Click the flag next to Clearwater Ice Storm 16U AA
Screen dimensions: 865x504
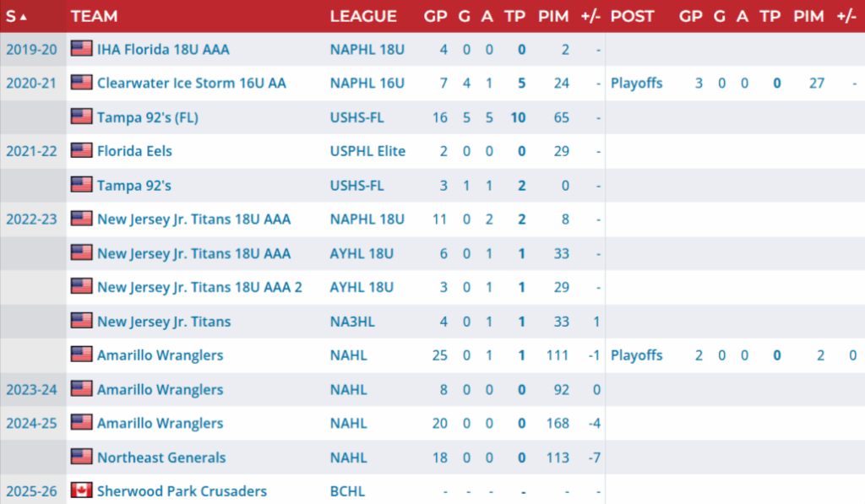pyautogui.click(x=82, y=83)
